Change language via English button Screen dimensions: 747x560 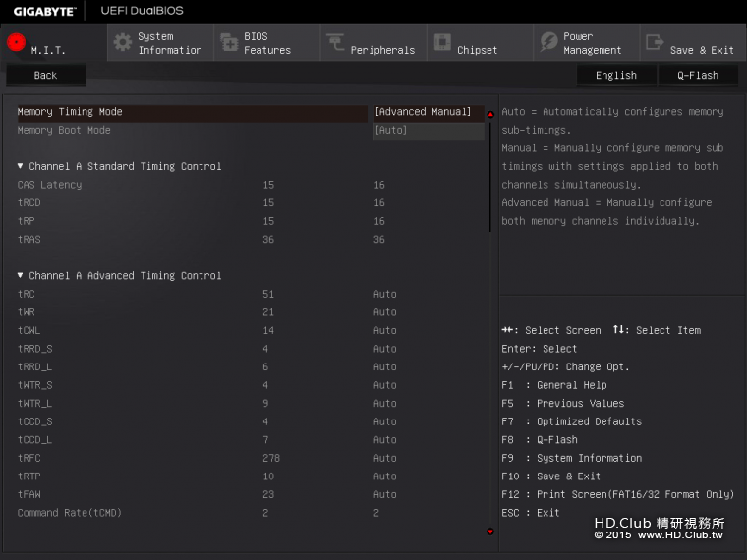(616, 75)
